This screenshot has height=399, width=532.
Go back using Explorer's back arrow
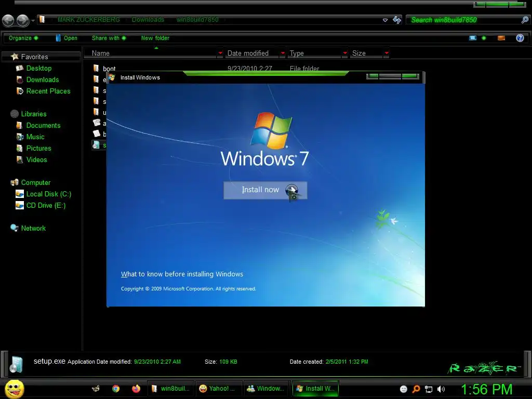pos(8,20)
